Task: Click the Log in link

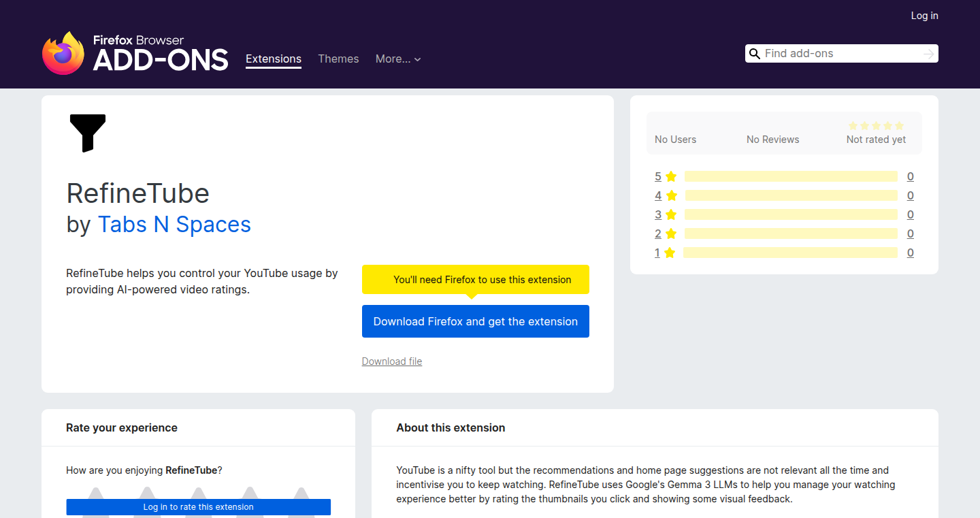Action: 924,16
